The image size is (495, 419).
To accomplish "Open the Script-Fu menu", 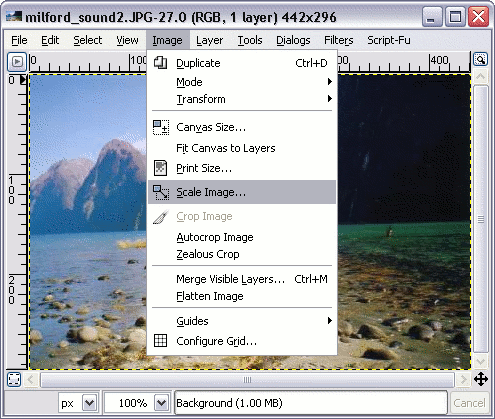I will pyautogui.click(x=389, y=40).
